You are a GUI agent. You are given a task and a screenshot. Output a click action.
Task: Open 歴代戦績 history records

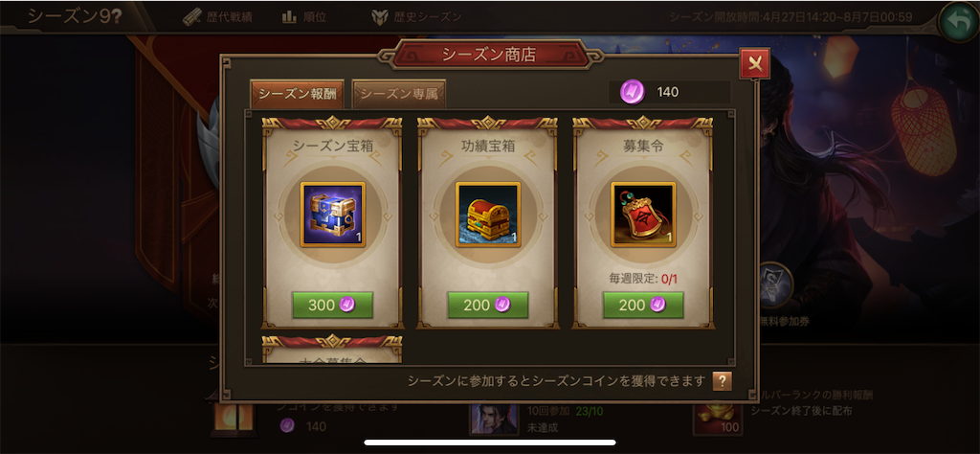217,17
